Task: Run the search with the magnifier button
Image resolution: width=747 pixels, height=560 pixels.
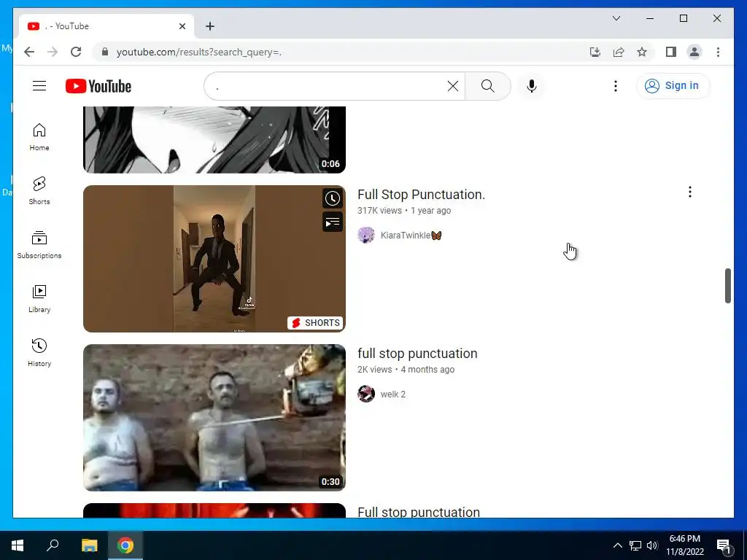Action: 487,86
